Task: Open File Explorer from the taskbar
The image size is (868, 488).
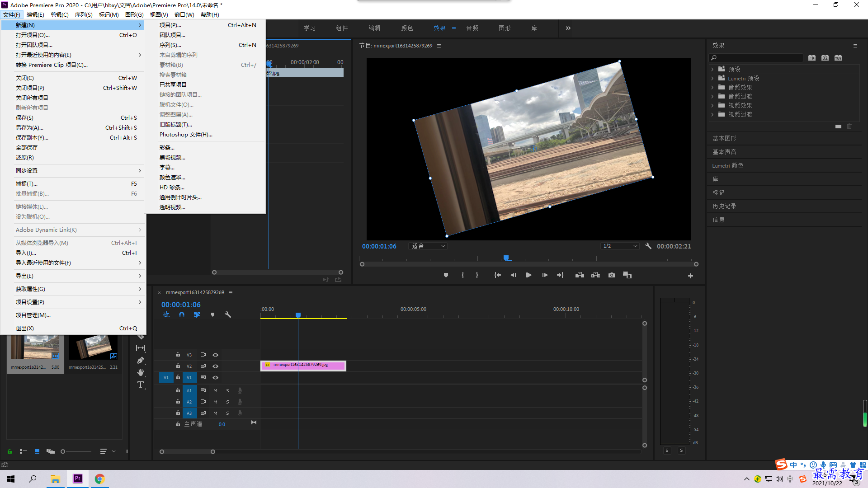Action: pyautogui.click(x=55, y=479)
